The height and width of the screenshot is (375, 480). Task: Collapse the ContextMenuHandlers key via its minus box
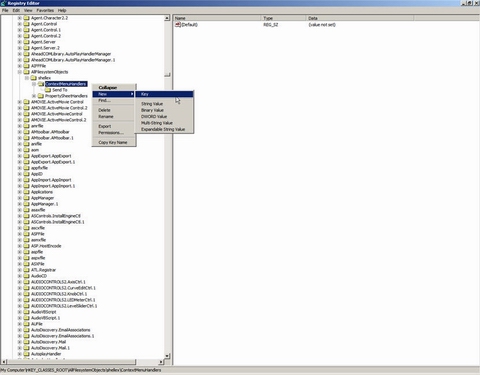34,84
